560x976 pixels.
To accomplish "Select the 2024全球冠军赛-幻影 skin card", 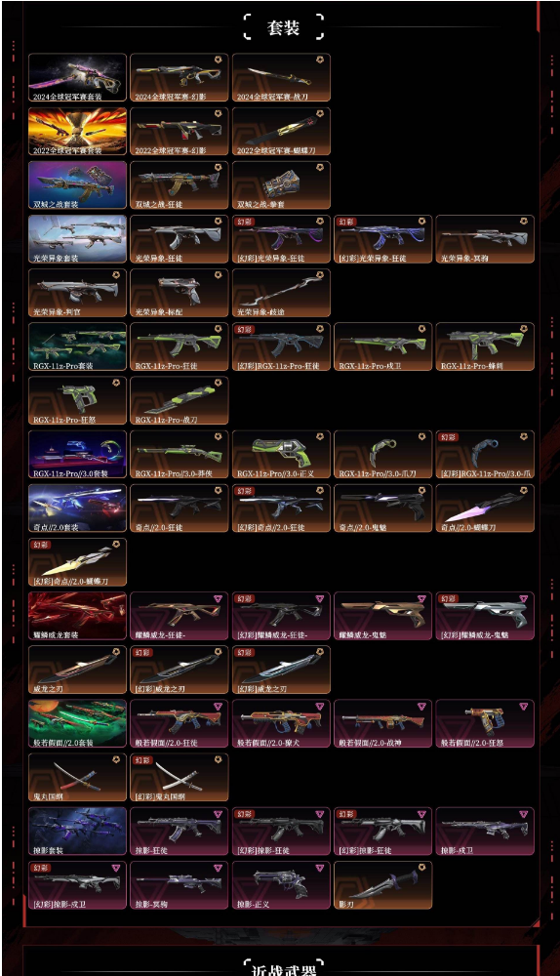I will (x=180, y=77).
